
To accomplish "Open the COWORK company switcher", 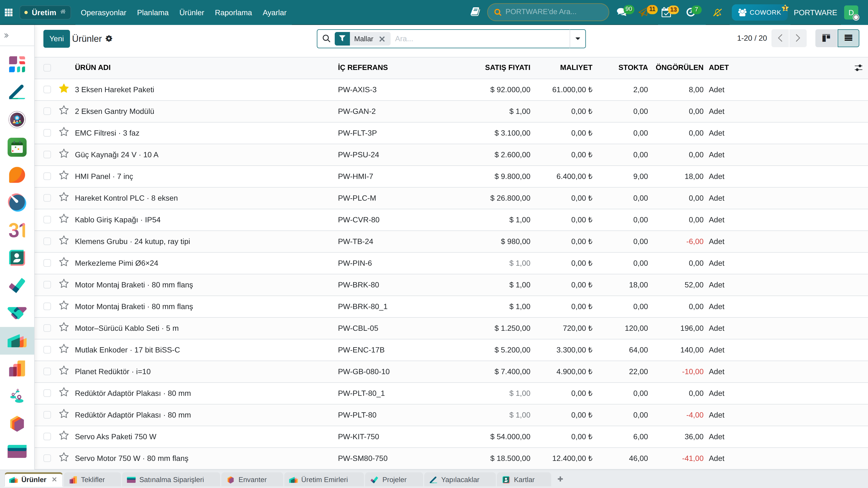I will [759, 12].
